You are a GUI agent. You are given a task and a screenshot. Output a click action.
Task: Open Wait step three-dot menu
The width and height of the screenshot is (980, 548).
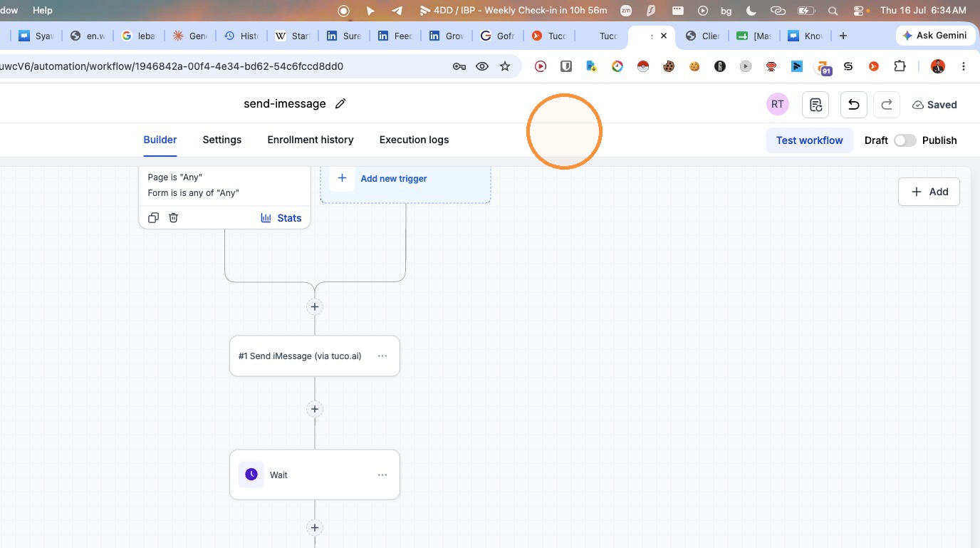pyautogui.click(x=382, y=475)
